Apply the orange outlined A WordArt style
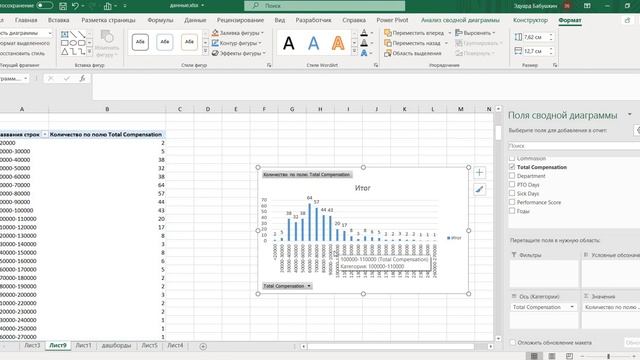Screen dimensions: 640x360 coord(338,43)
